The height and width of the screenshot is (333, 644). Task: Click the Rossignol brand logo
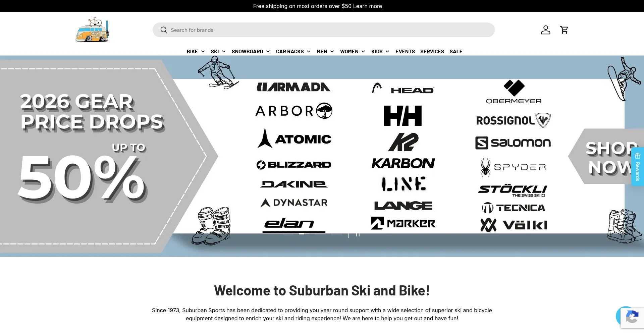tap(514, 120)
